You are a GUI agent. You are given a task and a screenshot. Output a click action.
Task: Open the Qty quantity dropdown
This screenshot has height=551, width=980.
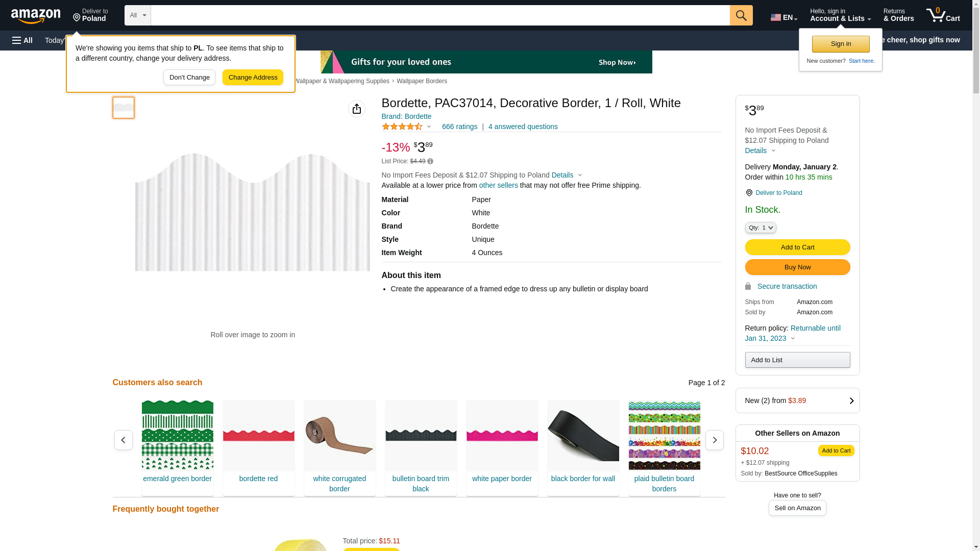(760, 228)
